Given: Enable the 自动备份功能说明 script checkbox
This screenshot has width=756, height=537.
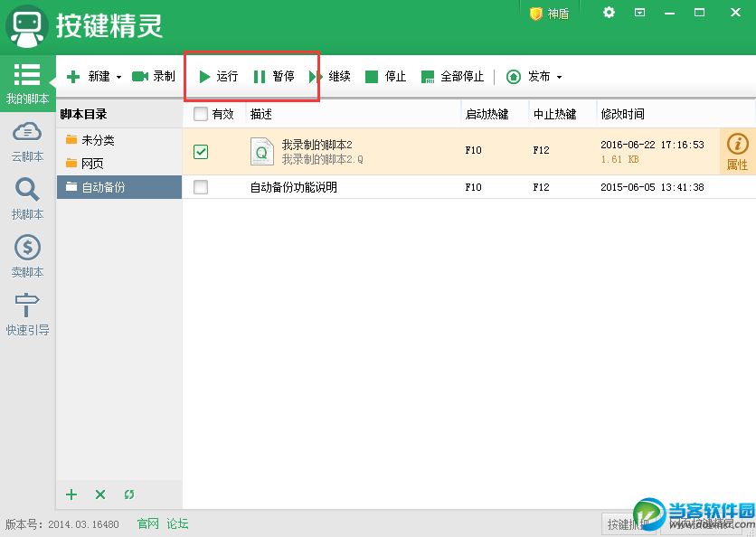Looking at the screenshot, I should click(201, 187).
